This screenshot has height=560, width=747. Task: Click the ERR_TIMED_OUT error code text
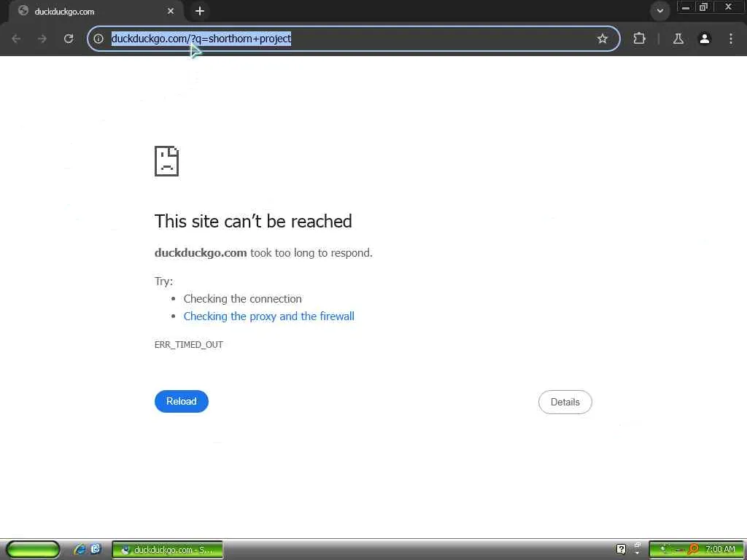[x=189, y=344]
